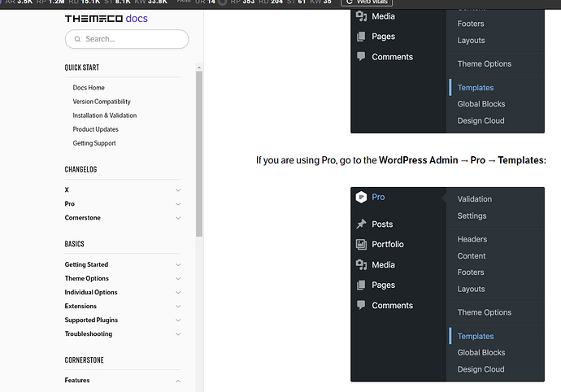561x392 pixels.
Task: Click the Comments bubble icon in lower screenshot
Action: coord(361,306)
